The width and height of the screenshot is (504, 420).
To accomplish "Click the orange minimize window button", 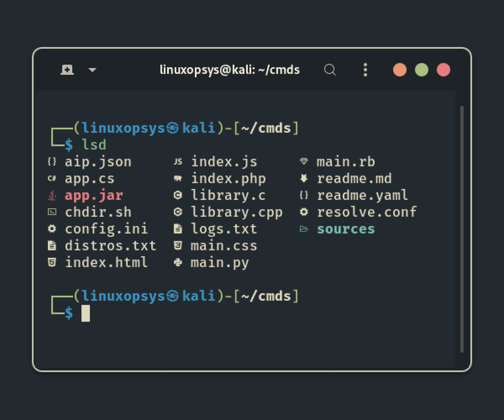I will tap(399, 70).
